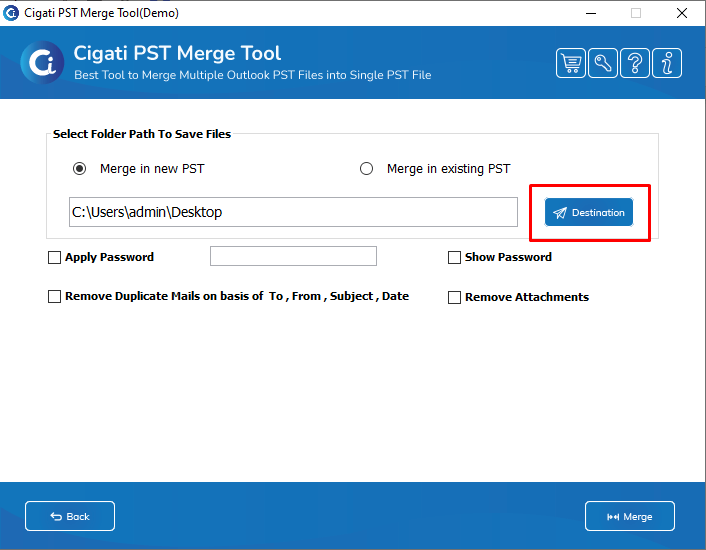The height and width of the screenshot is (550, 706).
Task: Tick the Show Password checkbox
Action: 454,257
